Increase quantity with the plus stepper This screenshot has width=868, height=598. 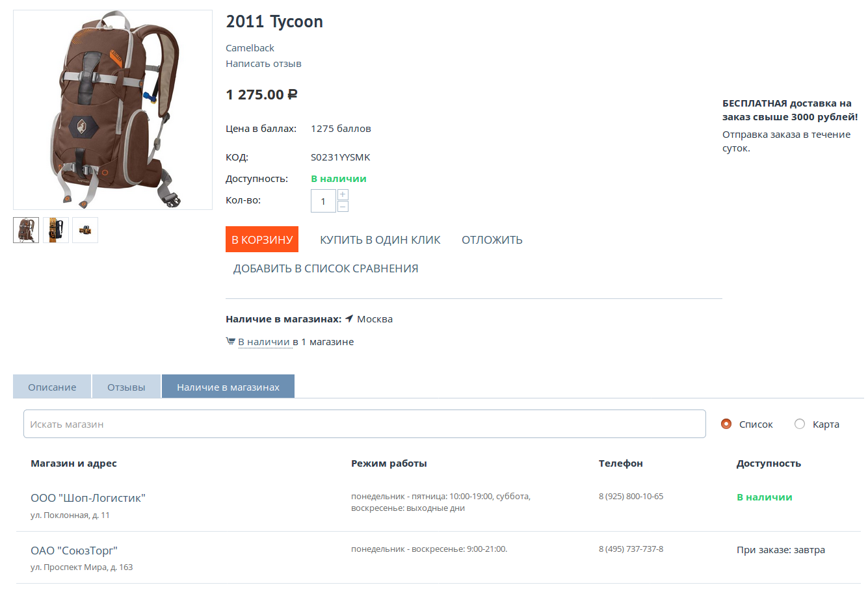pyautogui.click(x=343, y=194)
